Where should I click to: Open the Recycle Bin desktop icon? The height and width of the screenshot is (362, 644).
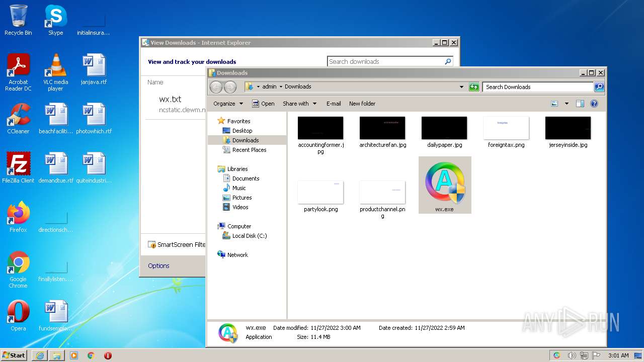coord(18,20)
